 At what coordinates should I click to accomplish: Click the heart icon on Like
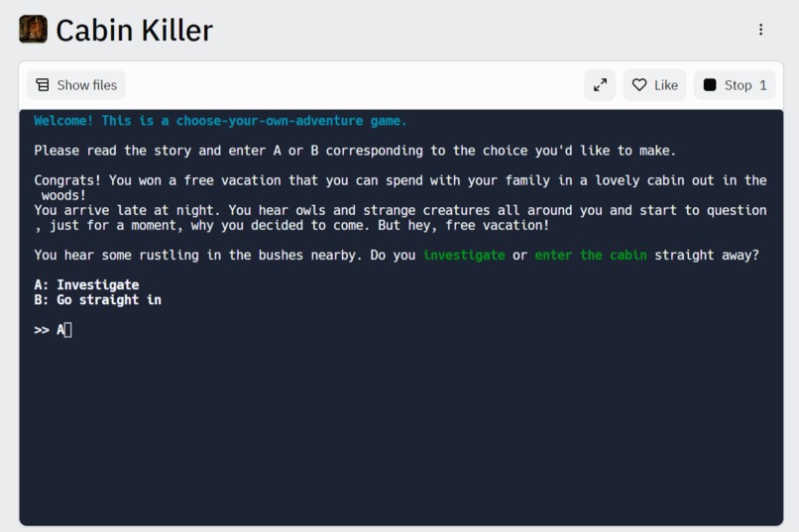click(639, 85)
